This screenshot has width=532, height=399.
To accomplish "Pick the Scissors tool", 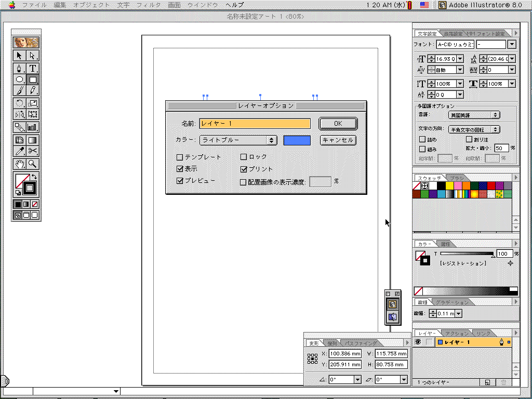I will (x=33, y=151).
